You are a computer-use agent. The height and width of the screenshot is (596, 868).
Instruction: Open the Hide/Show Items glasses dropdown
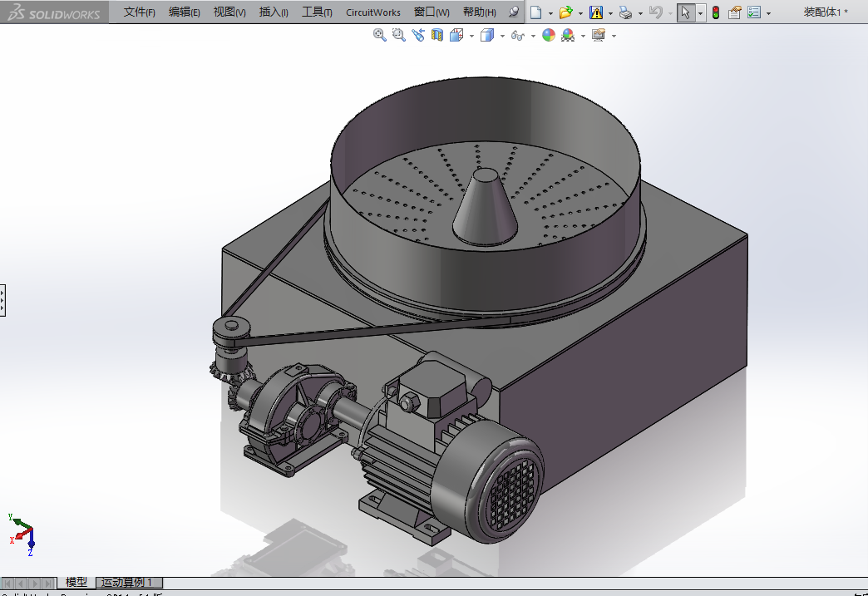pos(518,35)
